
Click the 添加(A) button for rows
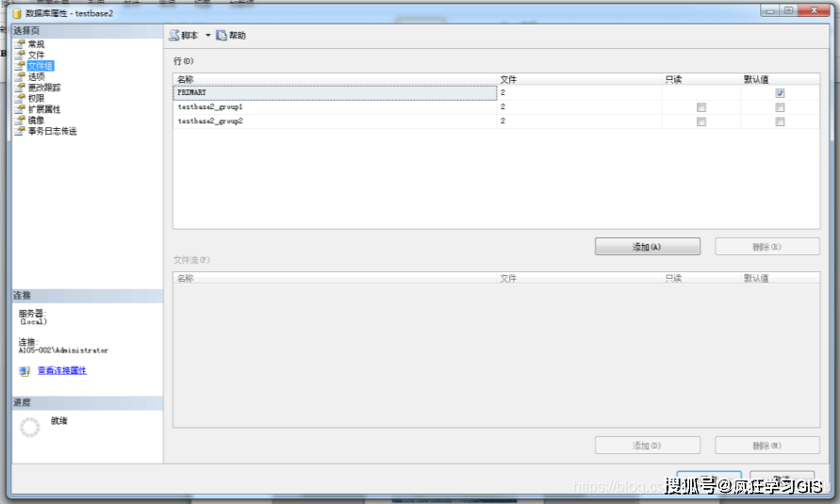coord(647,247)
